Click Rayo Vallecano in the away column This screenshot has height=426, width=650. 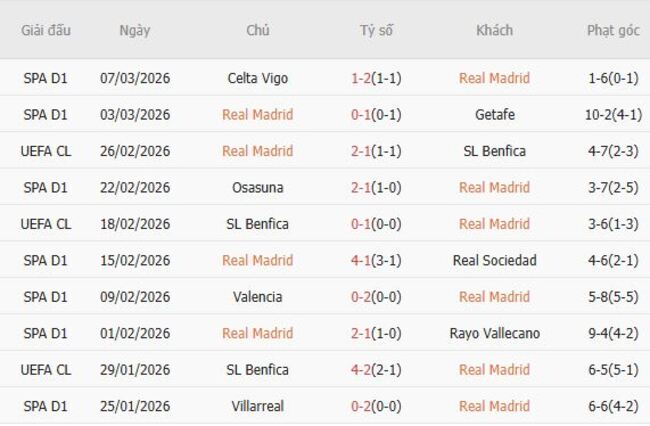pos(494,334)
